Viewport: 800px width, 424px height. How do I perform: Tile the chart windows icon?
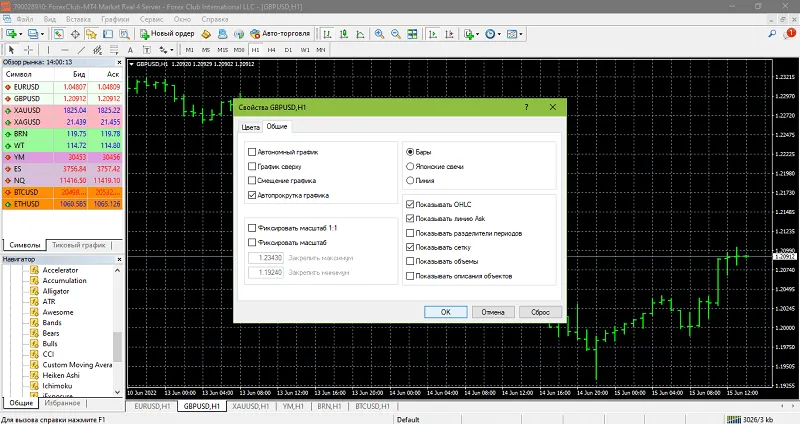412,34
